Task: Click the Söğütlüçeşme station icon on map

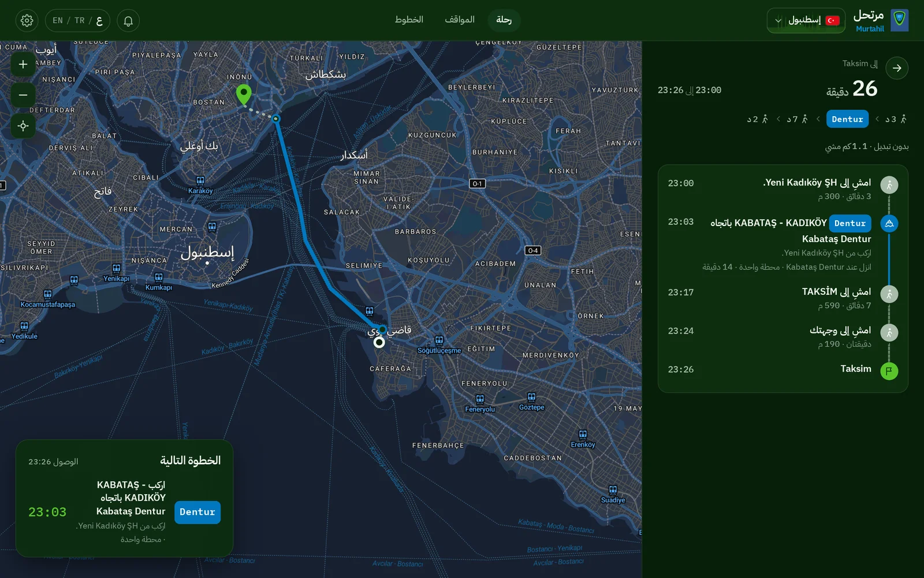Action: 439,340
